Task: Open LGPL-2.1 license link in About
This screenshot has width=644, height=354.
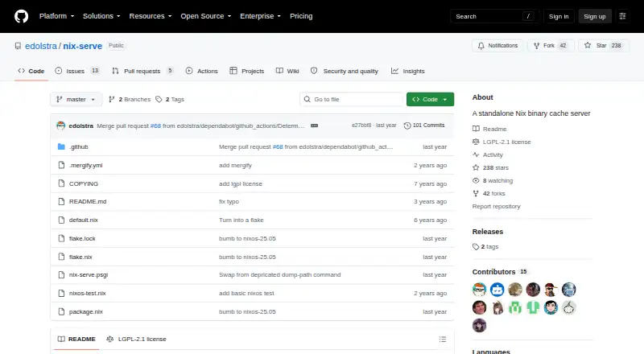Action: tap(502, 142)
